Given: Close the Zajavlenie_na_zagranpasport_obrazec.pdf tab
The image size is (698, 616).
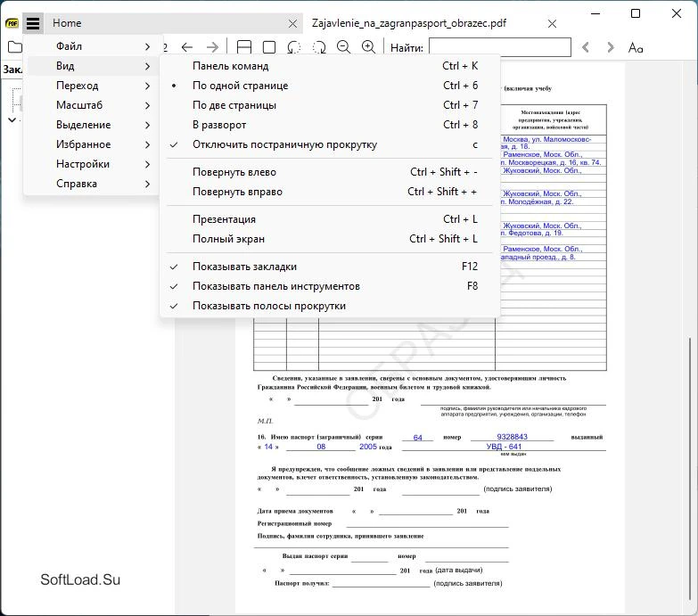Looking at the screenshot, I should coord(552,23).
